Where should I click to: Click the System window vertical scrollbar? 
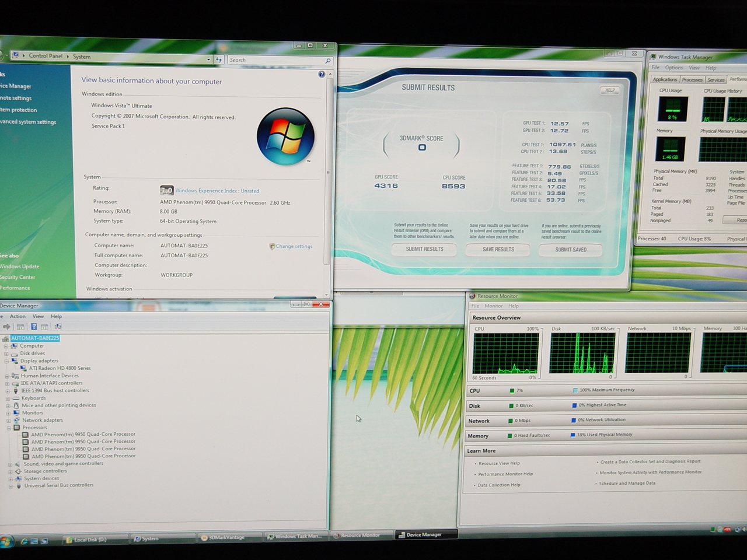(328, 184)
